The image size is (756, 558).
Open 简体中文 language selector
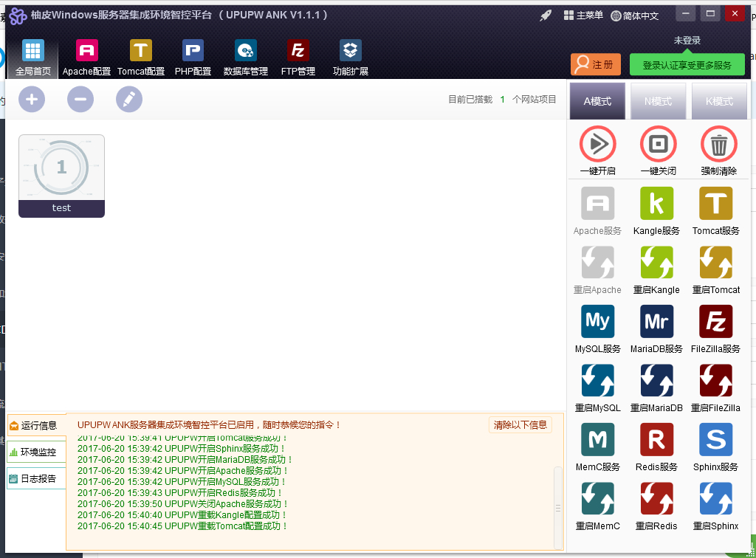click(x=634, y=15)
